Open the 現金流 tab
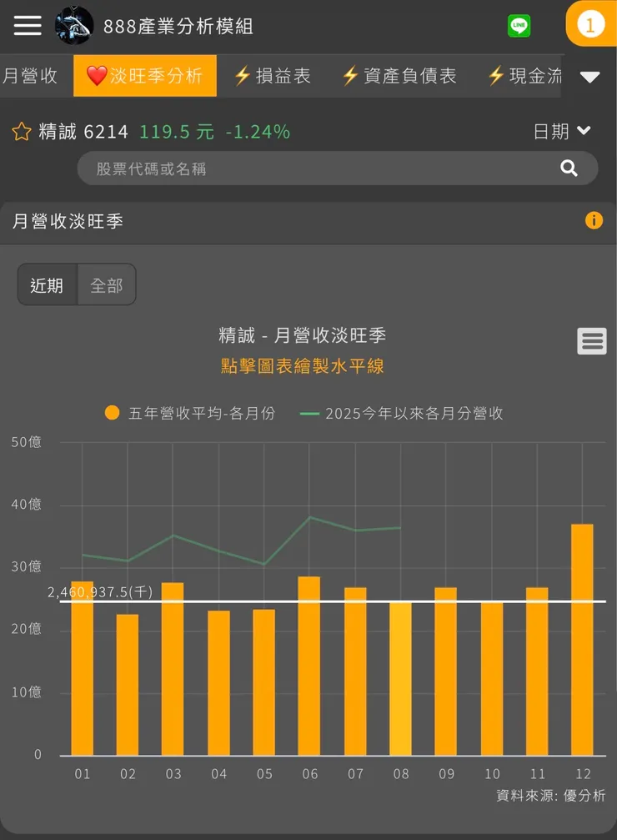This screenshot has height=840, width=617. pos(525,76)
